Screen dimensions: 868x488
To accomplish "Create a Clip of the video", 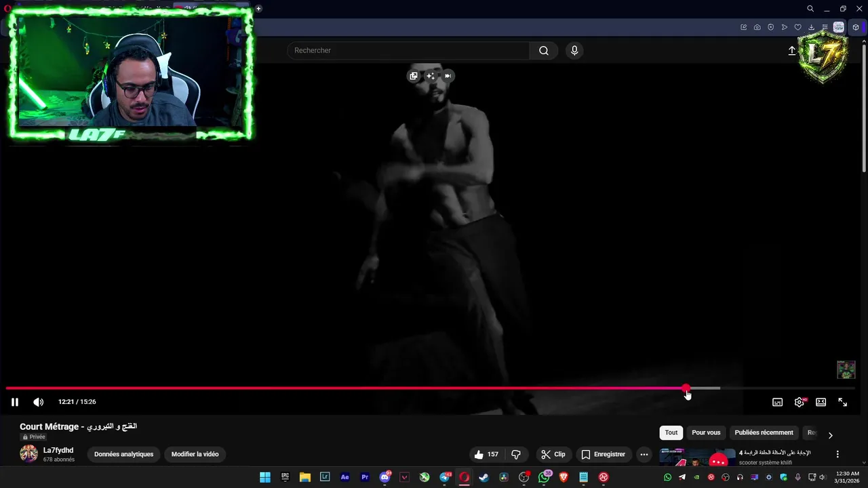I will tap(553, 454).
